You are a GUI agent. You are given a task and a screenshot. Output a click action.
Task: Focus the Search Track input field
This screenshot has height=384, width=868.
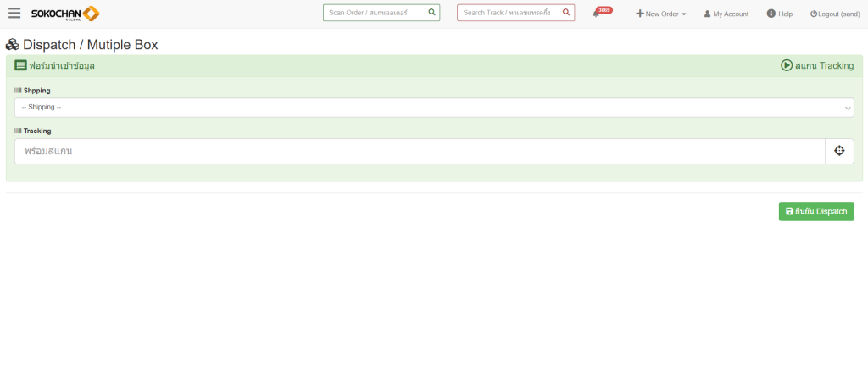tap(507, 13)
